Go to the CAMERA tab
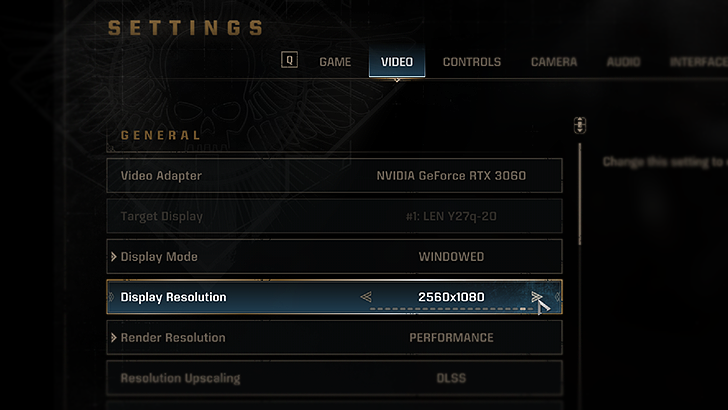 point(554,62)
